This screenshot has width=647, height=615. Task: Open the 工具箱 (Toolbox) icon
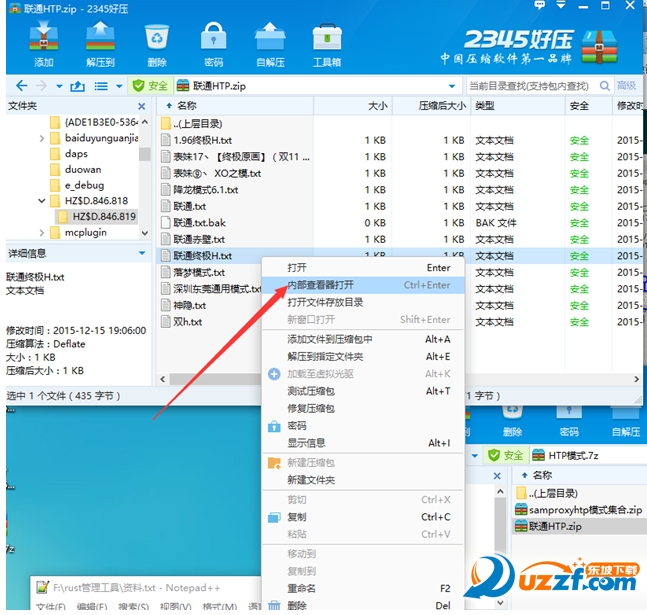[327, 44]
